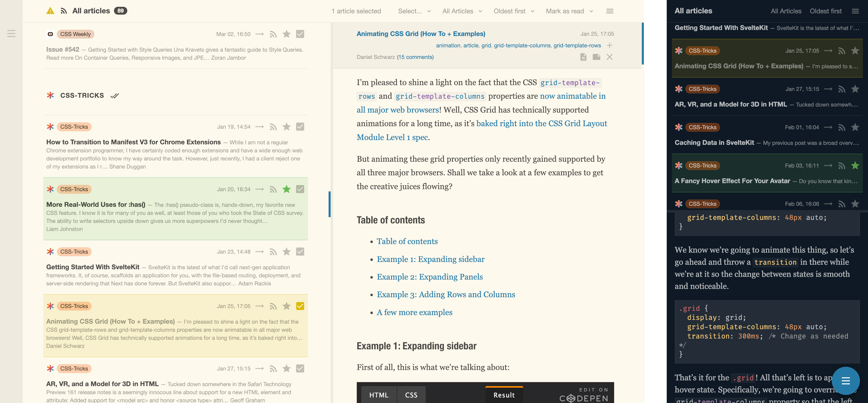The image size is (868, 403).
Task: Unstar the More Real-World Uses for :has() article
Action: coord(286,189)
